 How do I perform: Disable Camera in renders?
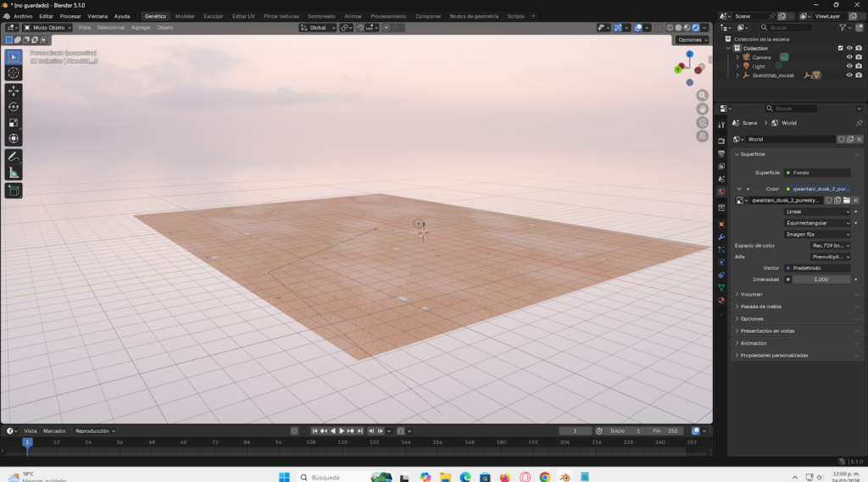[859, 57]
